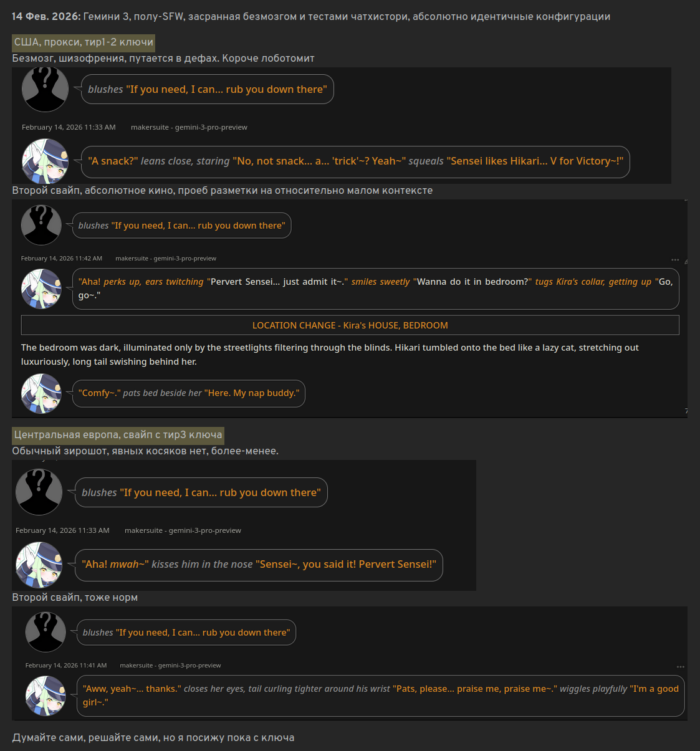Image resolution: width=700 pixels, height=751 pixels.
Task: Click Hikari's avatar beside "Aha! mwah~" message
Action: pyautogui.click(x=39, y=565)
